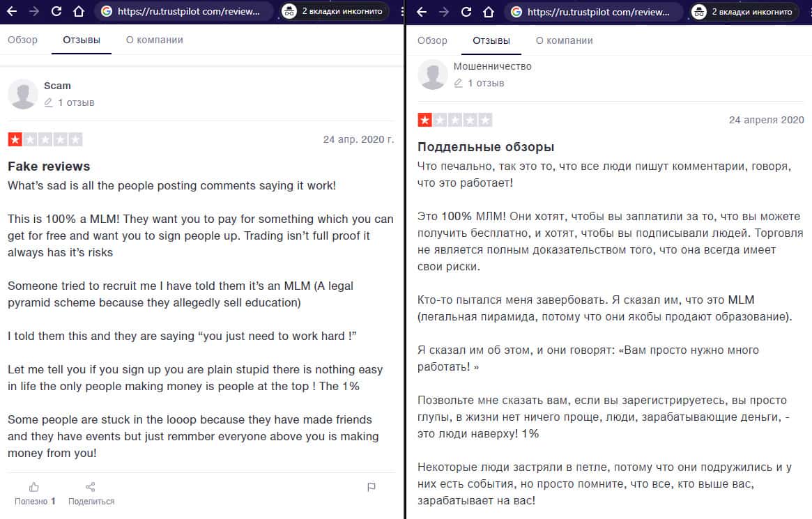Open the Мошенничество user's avatar in right window
This screenshot has width=812, height=519.
click(x=433, y=75)
